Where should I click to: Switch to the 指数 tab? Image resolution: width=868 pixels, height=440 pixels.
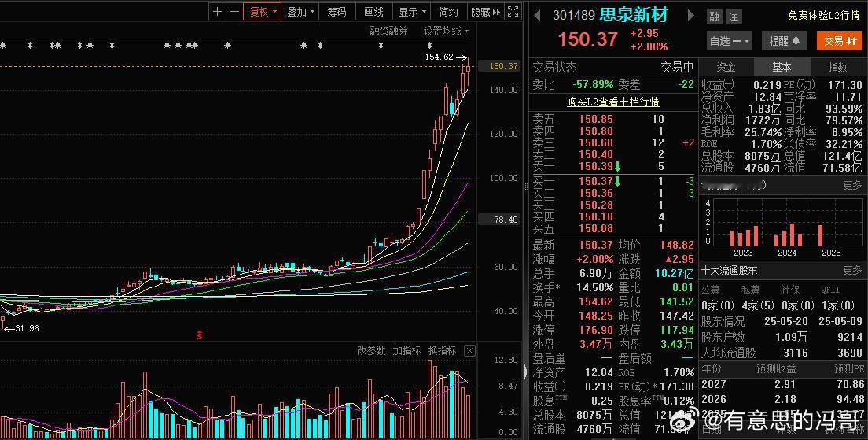837,67
